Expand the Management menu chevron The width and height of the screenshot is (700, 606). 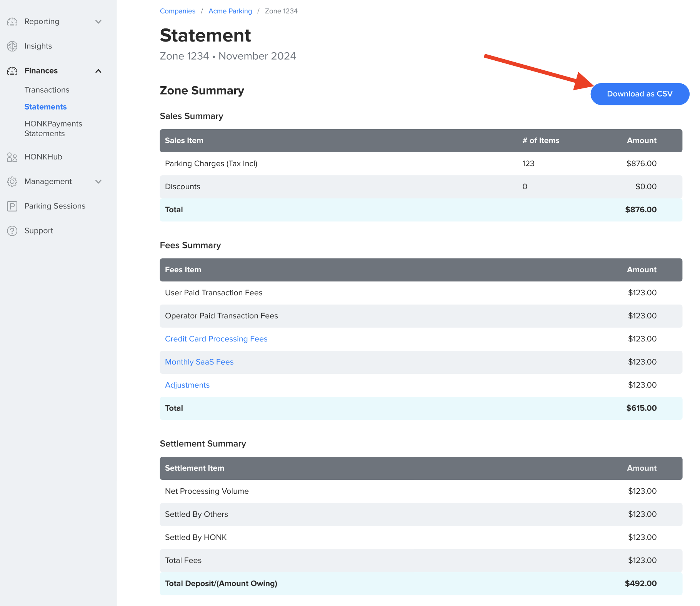[x=98, y=181]
